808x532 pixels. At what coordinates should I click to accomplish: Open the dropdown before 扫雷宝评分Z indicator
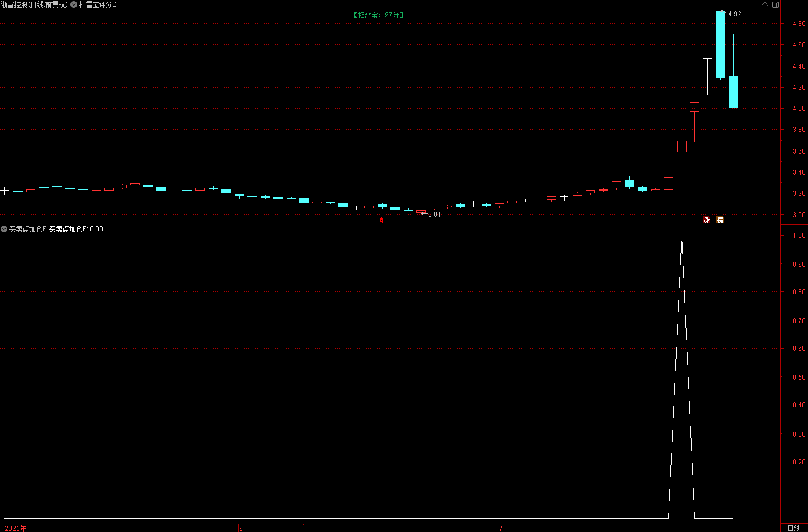click(x=74, y=4)
